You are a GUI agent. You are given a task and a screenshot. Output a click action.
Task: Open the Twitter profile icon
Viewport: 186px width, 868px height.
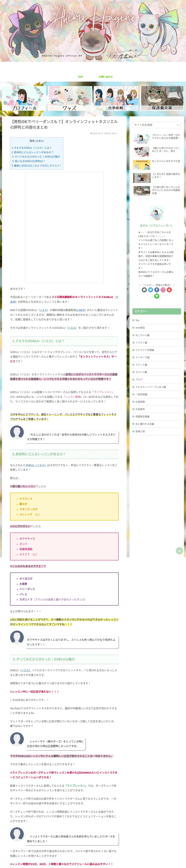pos(151,290)
